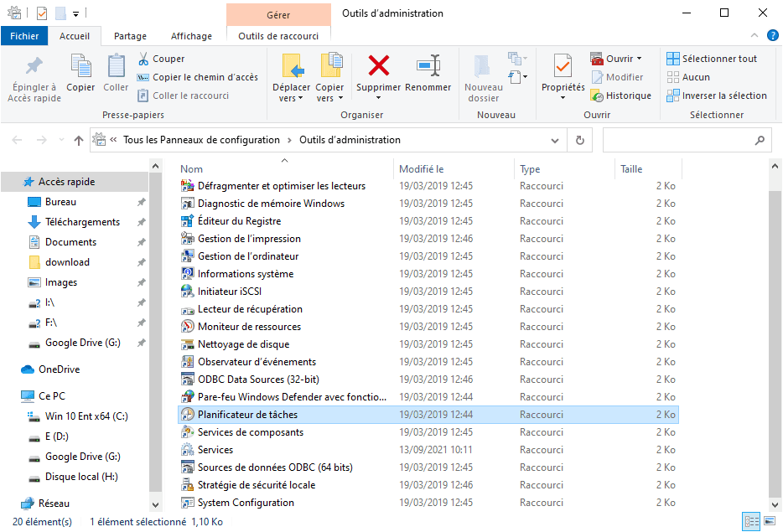Image resolution: width=783 pixels, height=532 pixels.
Task: Switch to details view icon in status bar
Action: point(751,521)
